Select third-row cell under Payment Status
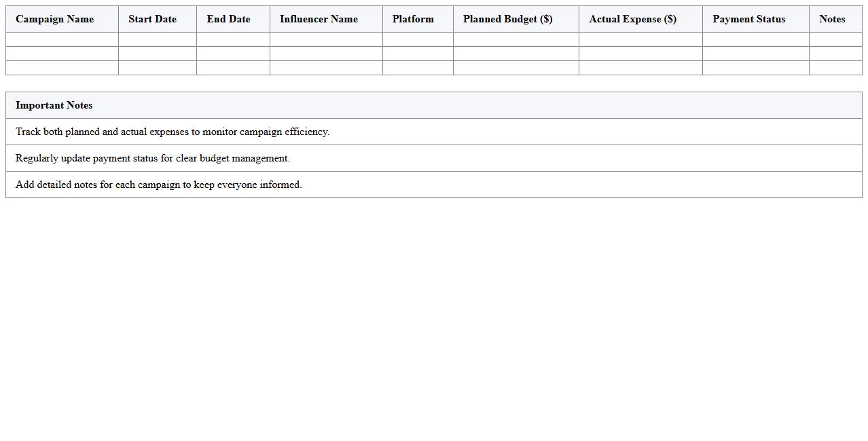The width and height of the screenshot is (868, 441). coord(755,68)
